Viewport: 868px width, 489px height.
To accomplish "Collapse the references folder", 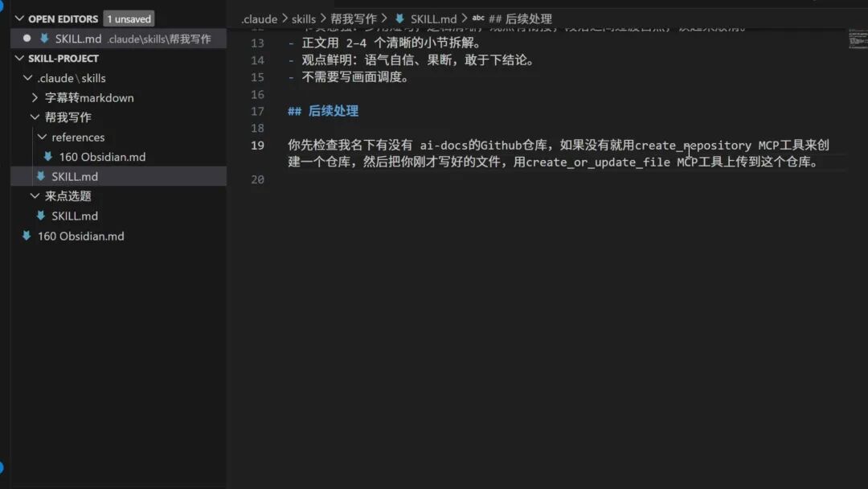I will pos(42,137).
